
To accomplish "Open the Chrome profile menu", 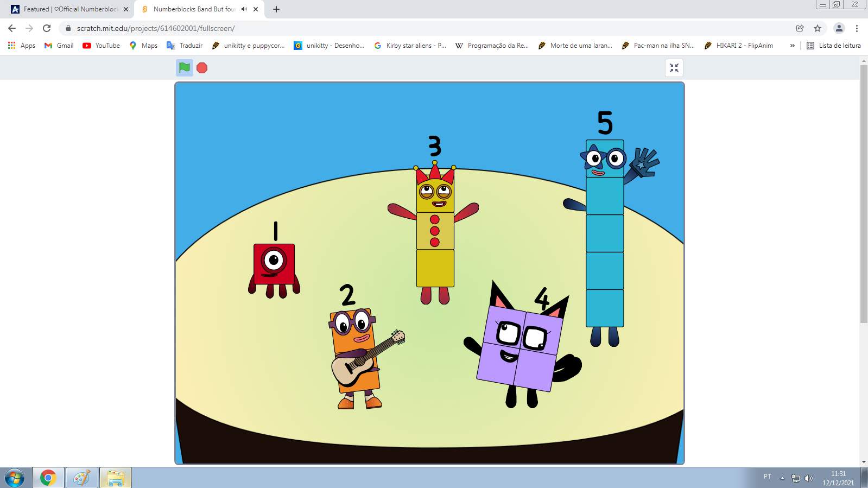I will pos(839,28).
